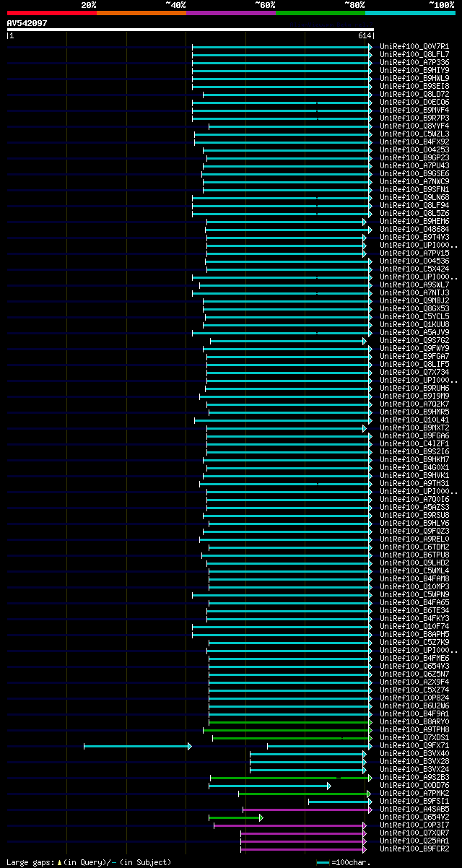The image size is (462, 868).
Task: Click the white query ruler bar
Action: click(x=191, y=30)
